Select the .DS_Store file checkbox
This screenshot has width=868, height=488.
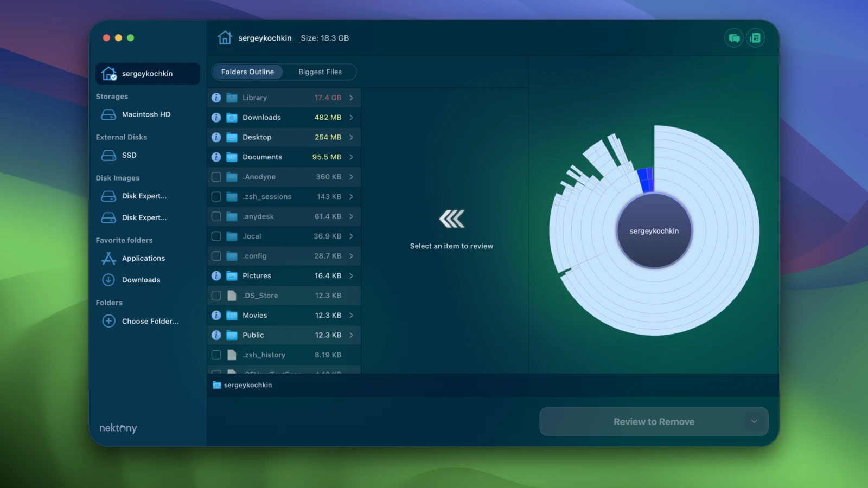pos(216,296)
